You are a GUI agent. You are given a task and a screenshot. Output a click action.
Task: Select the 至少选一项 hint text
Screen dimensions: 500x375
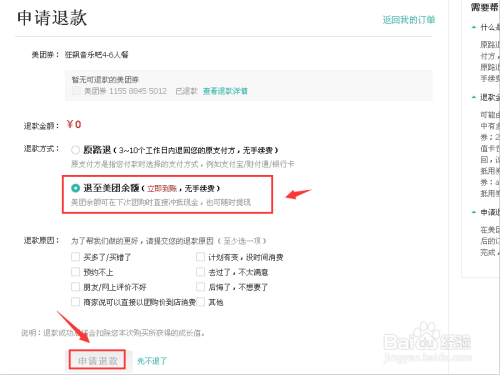pyautogui.click(x=242, y=241)
